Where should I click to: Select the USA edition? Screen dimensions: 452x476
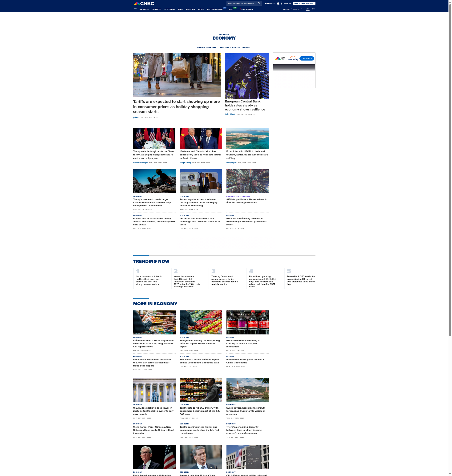click(307, 9)
